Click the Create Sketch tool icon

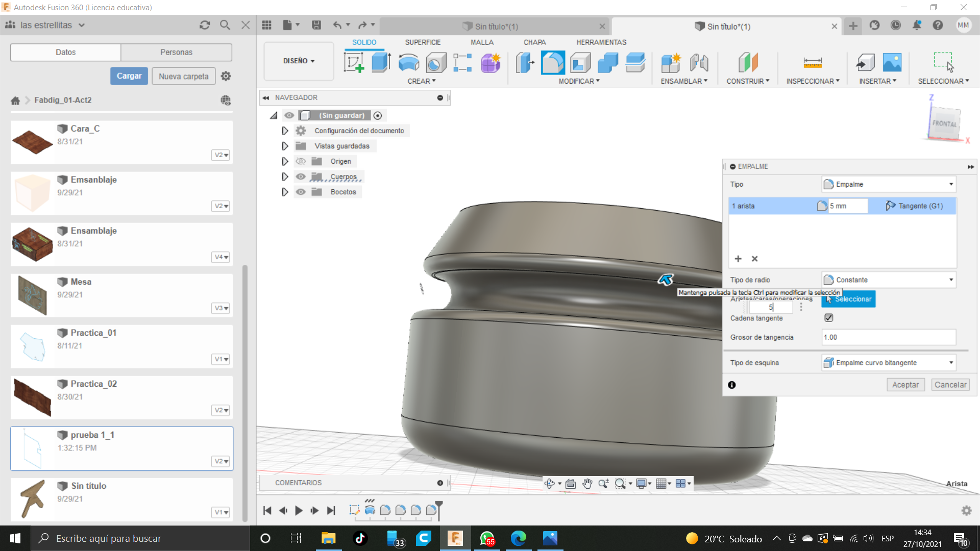[354, 63]
